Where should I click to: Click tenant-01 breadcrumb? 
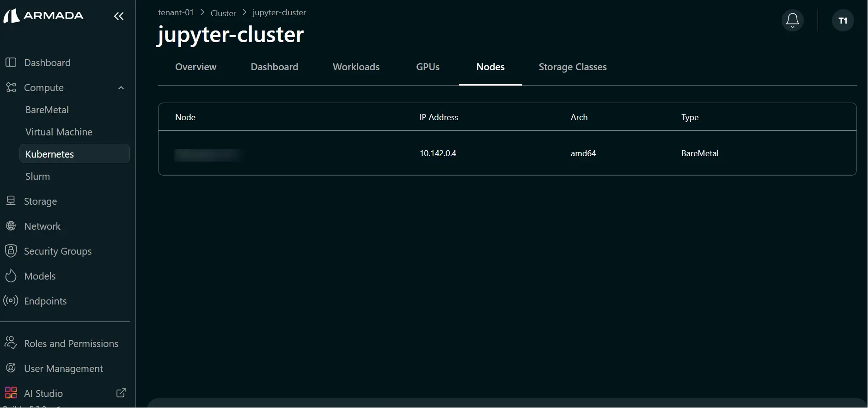click(176, 12)
